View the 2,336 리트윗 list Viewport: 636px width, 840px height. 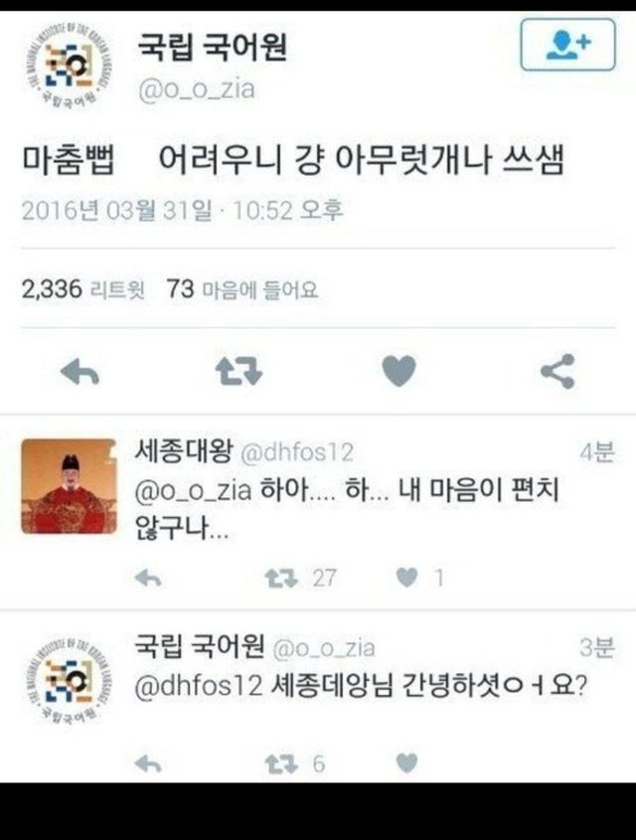coord(83,289)
